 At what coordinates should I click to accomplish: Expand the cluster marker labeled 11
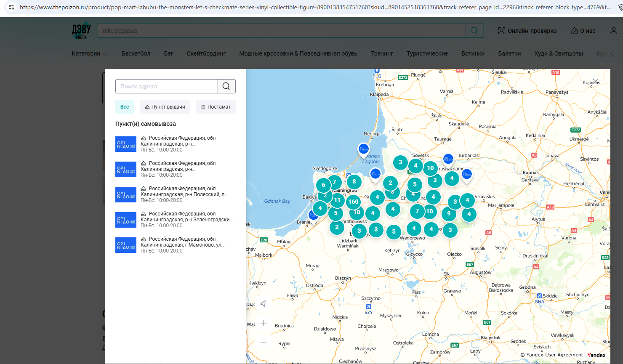click(x=337, y=200)
